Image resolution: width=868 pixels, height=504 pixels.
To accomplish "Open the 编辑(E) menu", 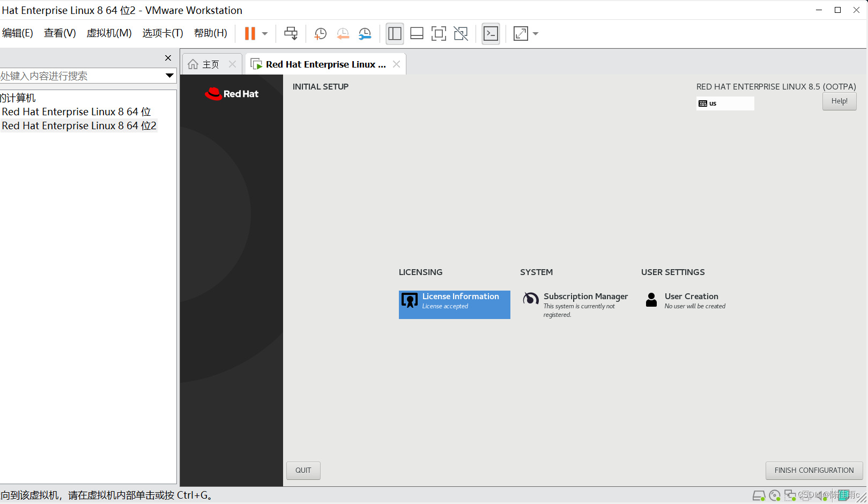I will [17, 33].
